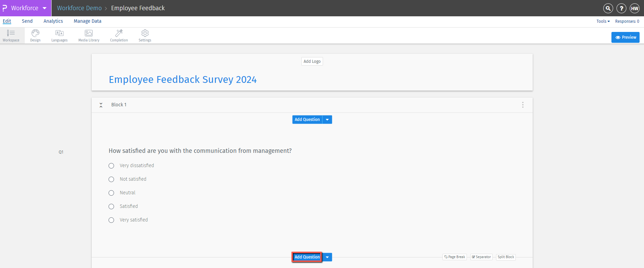644x268 pixels.
Task: Click the Add Logo button
Action: pos(312,61)
